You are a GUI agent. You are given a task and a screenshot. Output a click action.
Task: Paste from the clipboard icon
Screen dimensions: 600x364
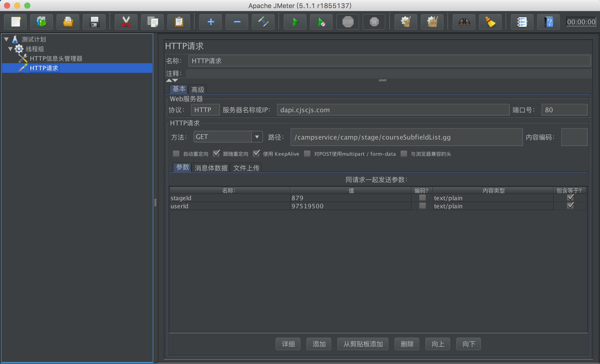(x=179, y=22)
